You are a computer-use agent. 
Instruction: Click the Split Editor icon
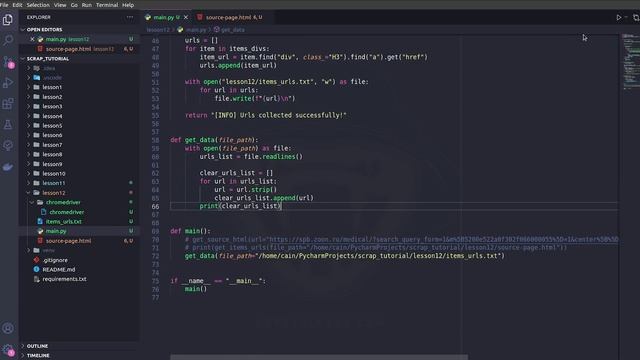636,18
